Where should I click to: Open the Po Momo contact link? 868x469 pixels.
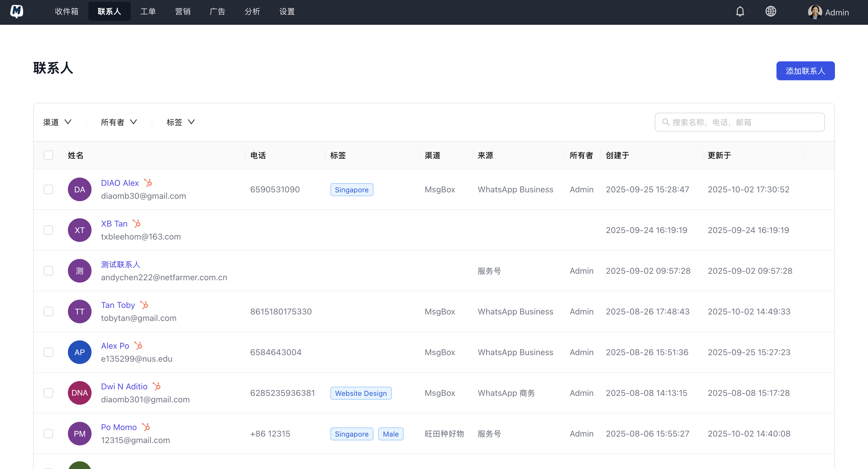click(x=119, y=427)
